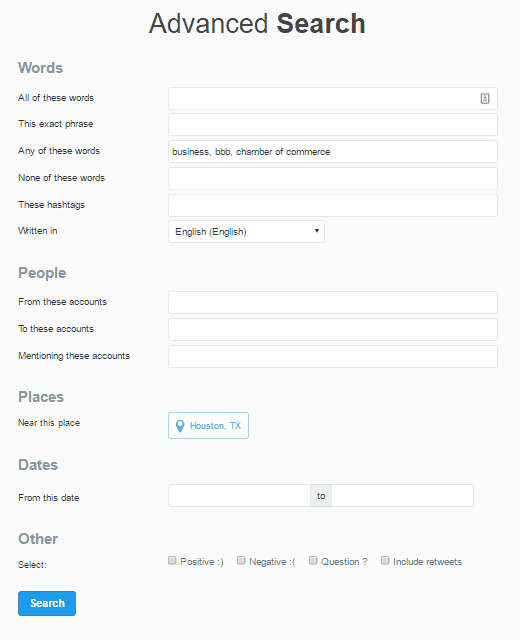Select the Mentioning these accounts input
Image resolution: width=520 pixels, height=640 pixels.
tap(333, 356)
